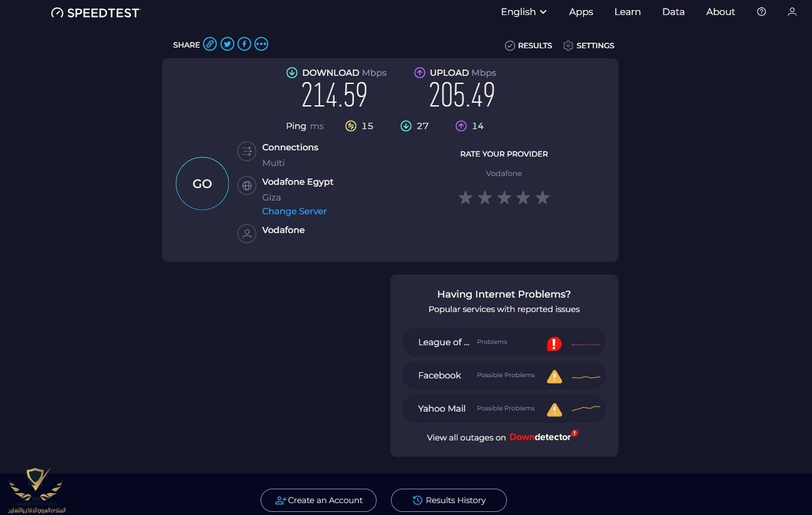Start test with GO button
Image resolution: width=812 pixels, height=515 pixels.
tap(202, 184)
